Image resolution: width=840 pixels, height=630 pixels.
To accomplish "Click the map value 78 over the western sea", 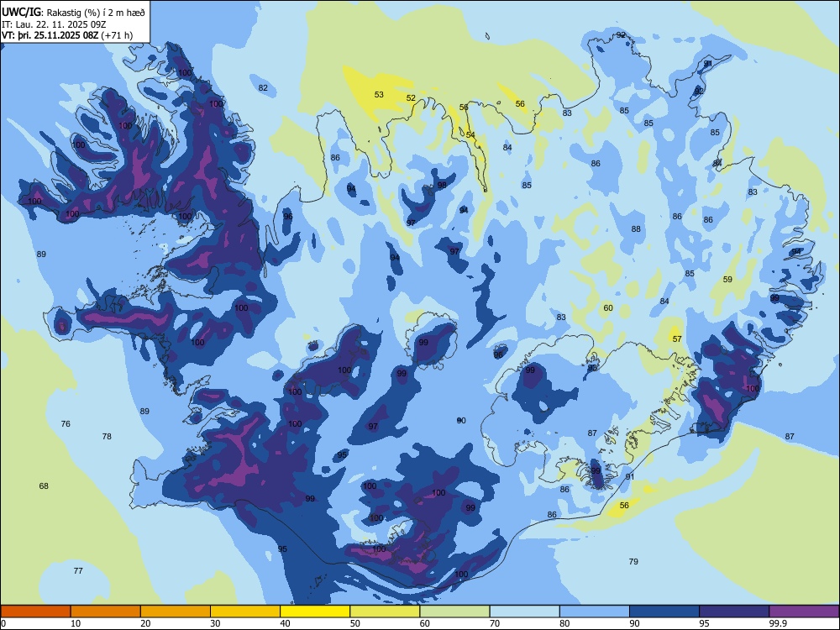I will pos(107,437).
